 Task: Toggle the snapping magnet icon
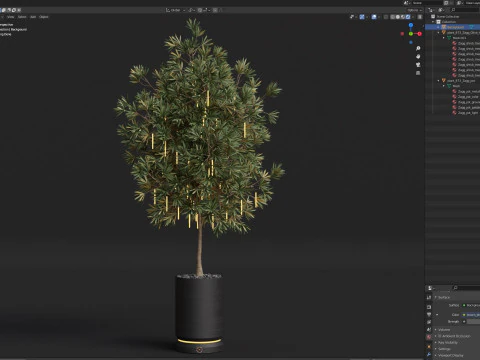pyautogui.click(x=200, y=10)
